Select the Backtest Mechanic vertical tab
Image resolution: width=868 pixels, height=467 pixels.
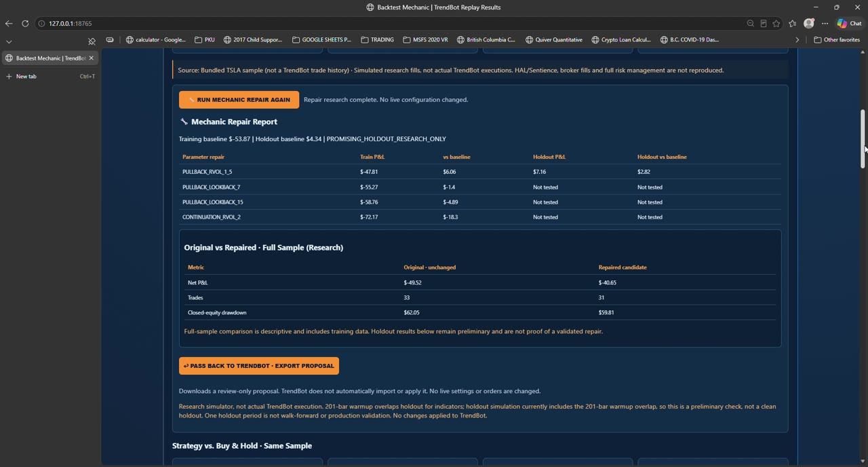coord(50,58)
